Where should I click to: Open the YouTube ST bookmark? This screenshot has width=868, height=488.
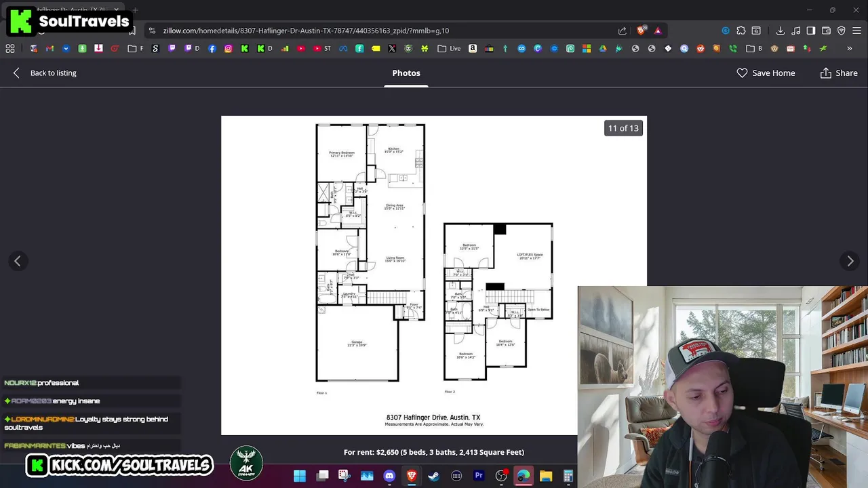click(323, 49)
